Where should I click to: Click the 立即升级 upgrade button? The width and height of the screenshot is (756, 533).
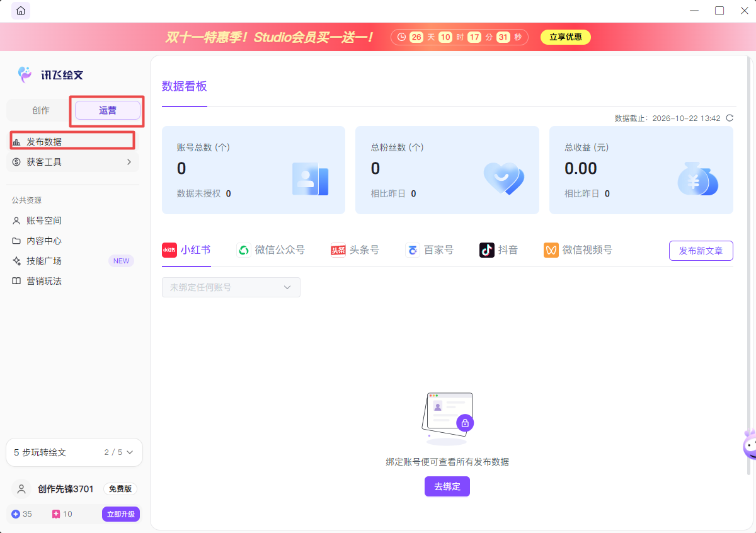(x=121, y=514)
